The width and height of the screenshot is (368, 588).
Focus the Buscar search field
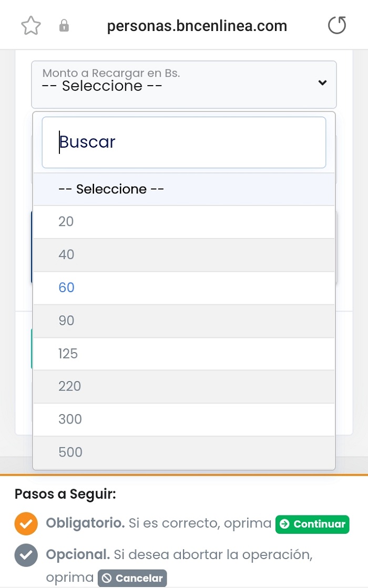tap(184, 142)
